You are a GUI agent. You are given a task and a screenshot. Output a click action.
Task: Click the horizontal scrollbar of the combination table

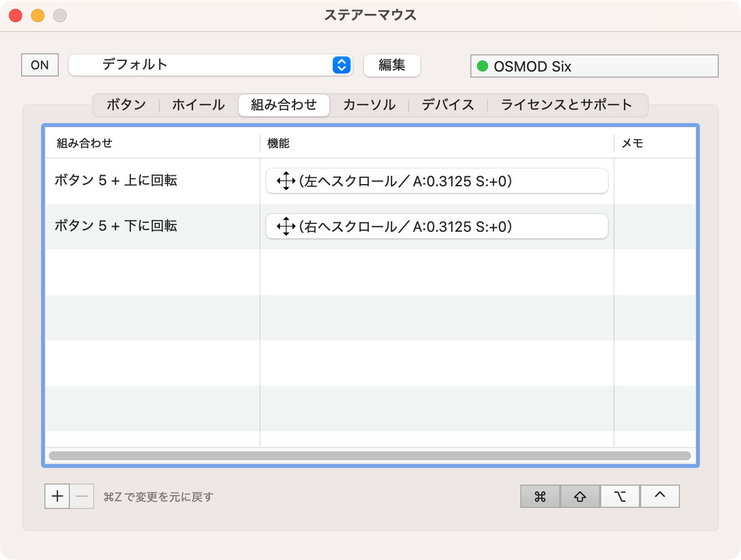[370, 456]
